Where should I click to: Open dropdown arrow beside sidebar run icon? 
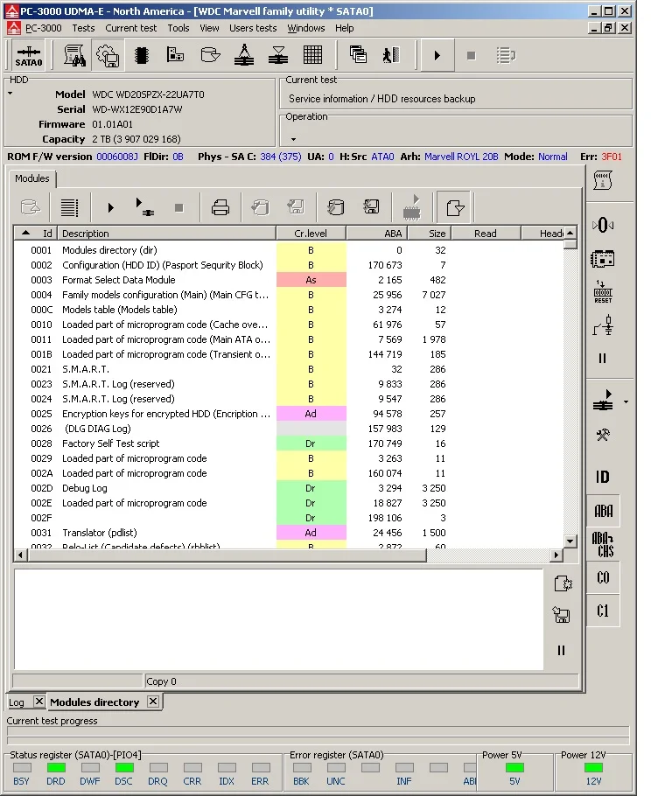(626, 401)
